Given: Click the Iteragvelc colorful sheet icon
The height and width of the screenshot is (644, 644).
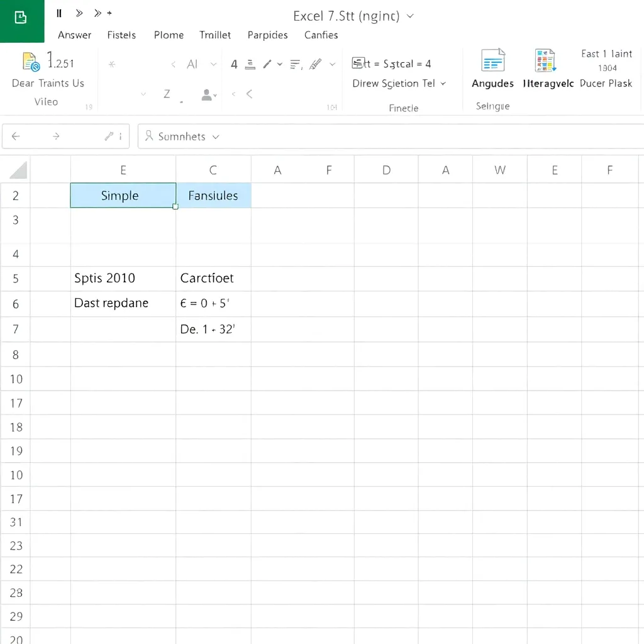Looking at the screenshot, I should pyautogui.click(x=545, y=62).
